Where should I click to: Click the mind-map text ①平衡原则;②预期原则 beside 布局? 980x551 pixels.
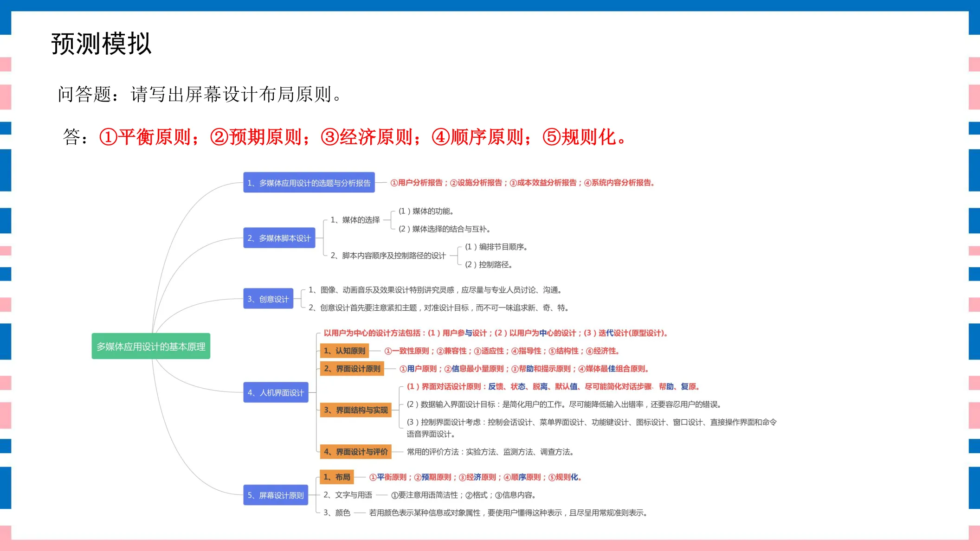click(x=476, y=477)
